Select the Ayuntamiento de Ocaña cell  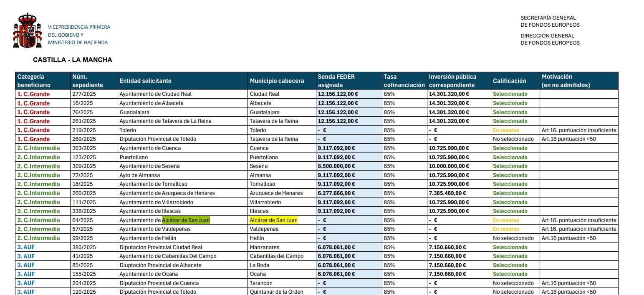[149, 274]
